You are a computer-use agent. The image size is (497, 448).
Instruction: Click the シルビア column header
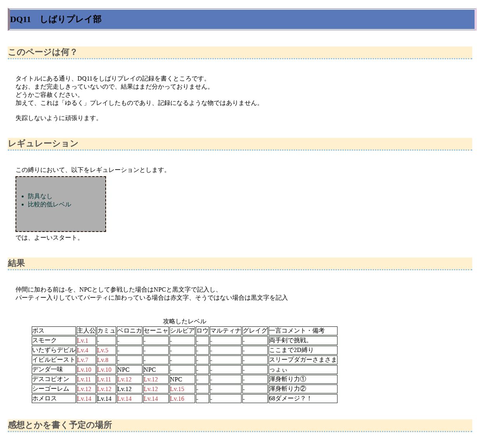pos(182,331)
